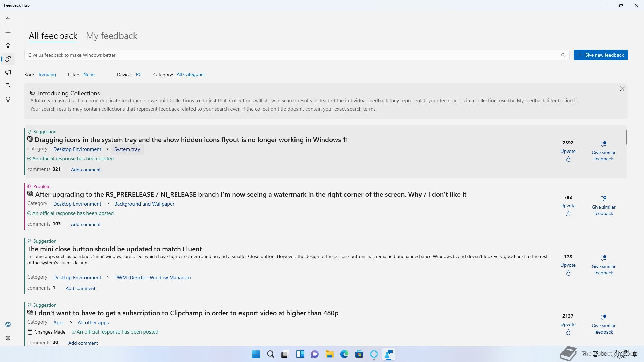Give similar feedback icon for Clipchamp item

coord(604,317)
